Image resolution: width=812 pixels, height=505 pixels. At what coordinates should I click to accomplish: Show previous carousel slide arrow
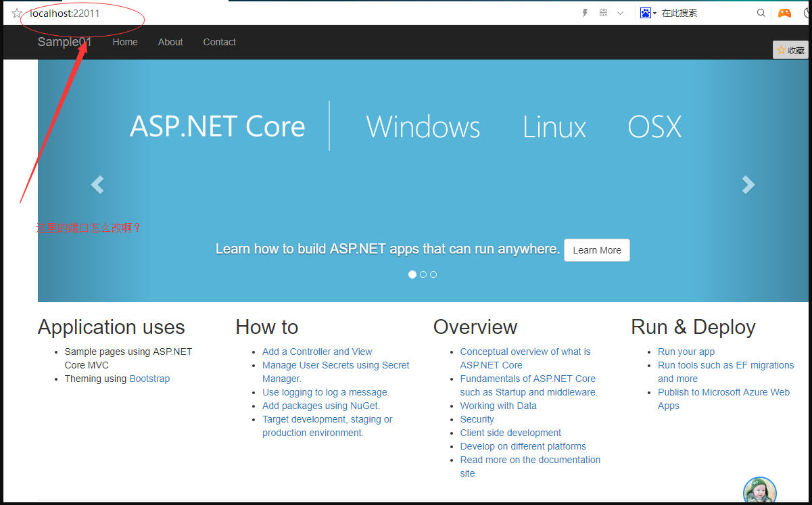click(x=97, y=185)
